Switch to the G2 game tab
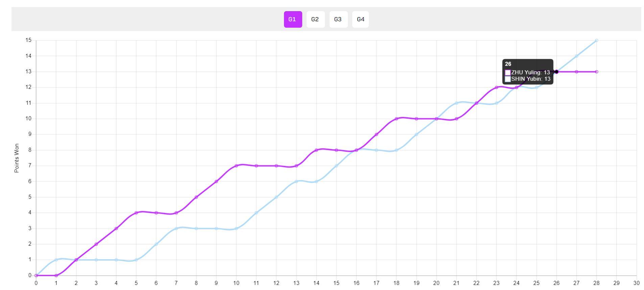644x290 pixels. pos(315,19)
